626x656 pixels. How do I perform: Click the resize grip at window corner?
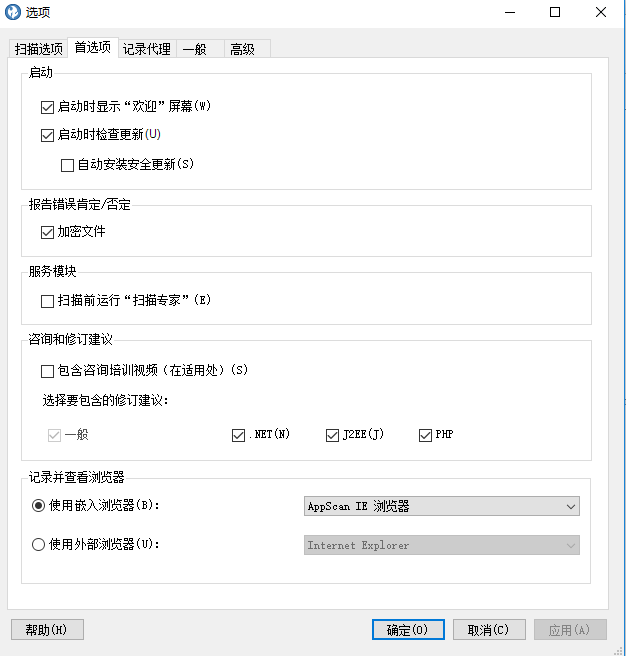(x=618, y=651)
